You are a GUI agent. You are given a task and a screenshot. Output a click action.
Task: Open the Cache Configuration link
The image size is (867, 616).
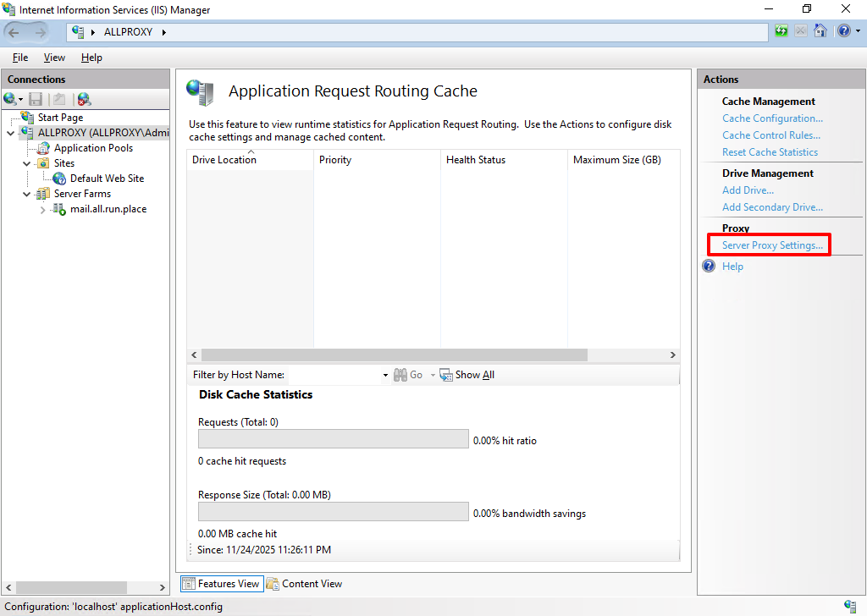coord(772,118)
